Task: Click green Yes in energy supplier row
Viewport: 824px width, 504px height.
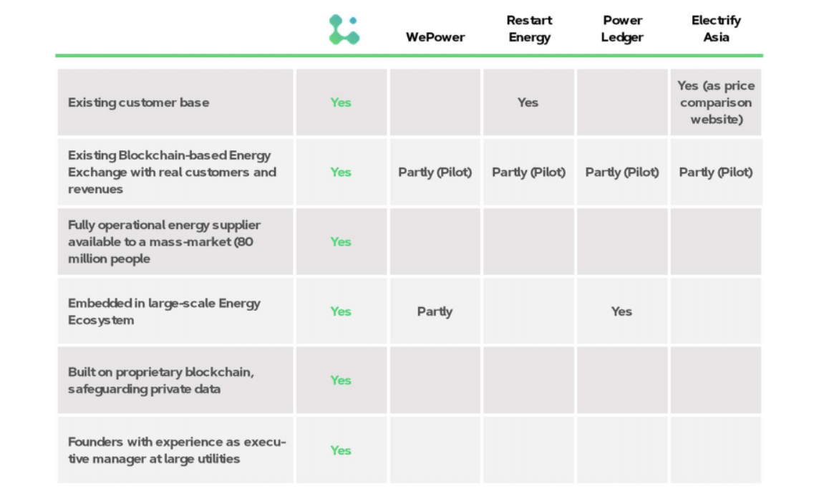Action: [341, 242]
